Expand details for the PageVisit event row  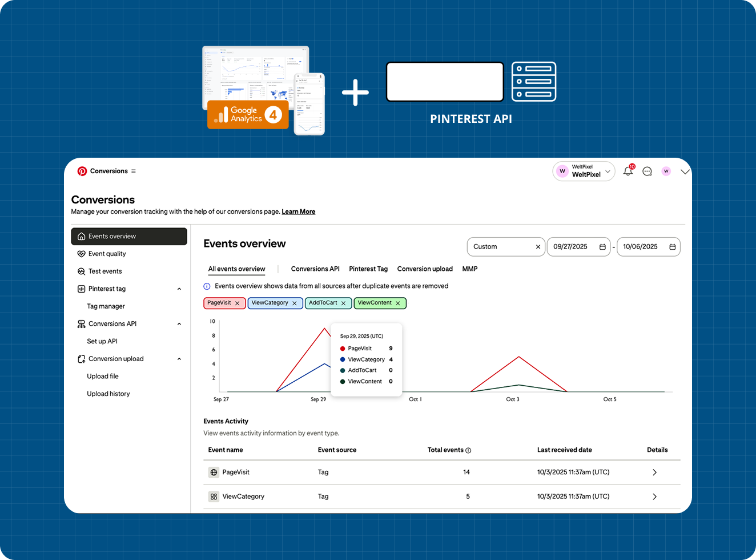pyautogui.click(x=654, y=472)
